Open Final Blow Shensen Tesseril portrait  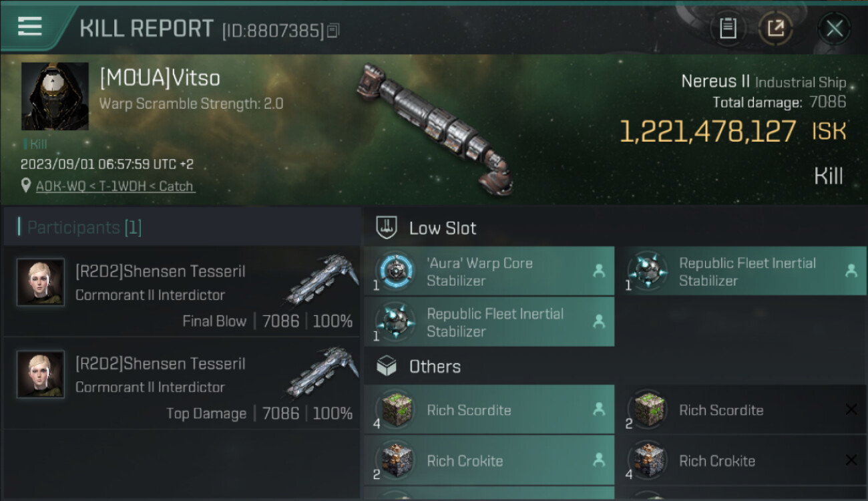tap(41, 283)
